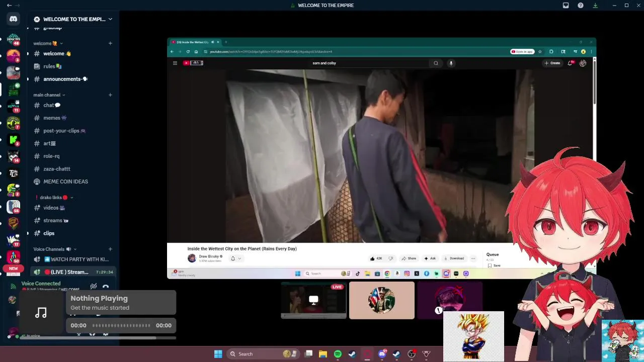Click the WATCH PARTY voice channel speaker icon
Screen dimensions: 644x362
37,259
